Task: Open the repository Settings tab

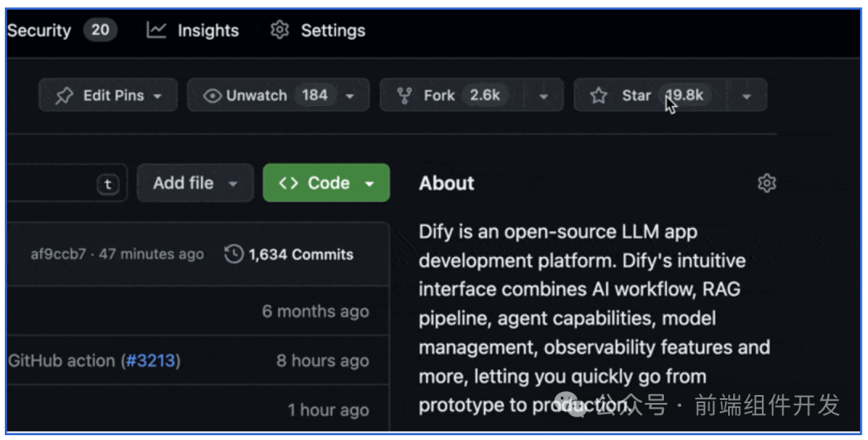Action: pyautogui.click(x=317, y=31)
